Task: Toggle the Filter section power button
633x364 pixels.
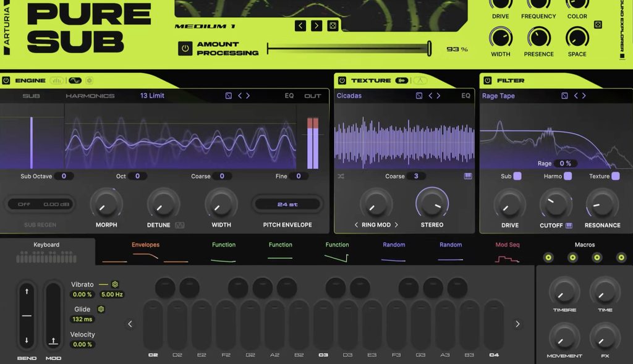Action: click(x=487, y=80)
